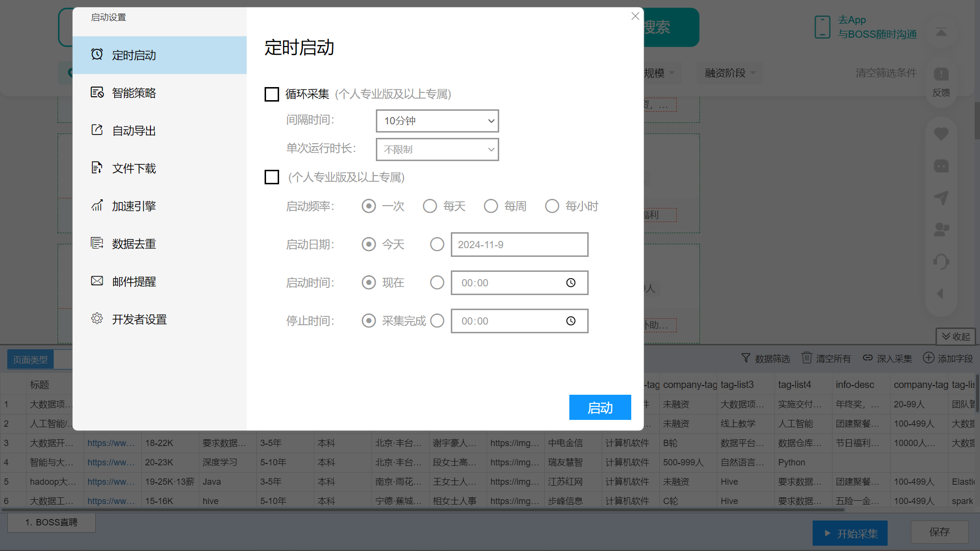Click the headset support icon on sidebar
This screenshot has width=980, height=551.
[941, 262]
